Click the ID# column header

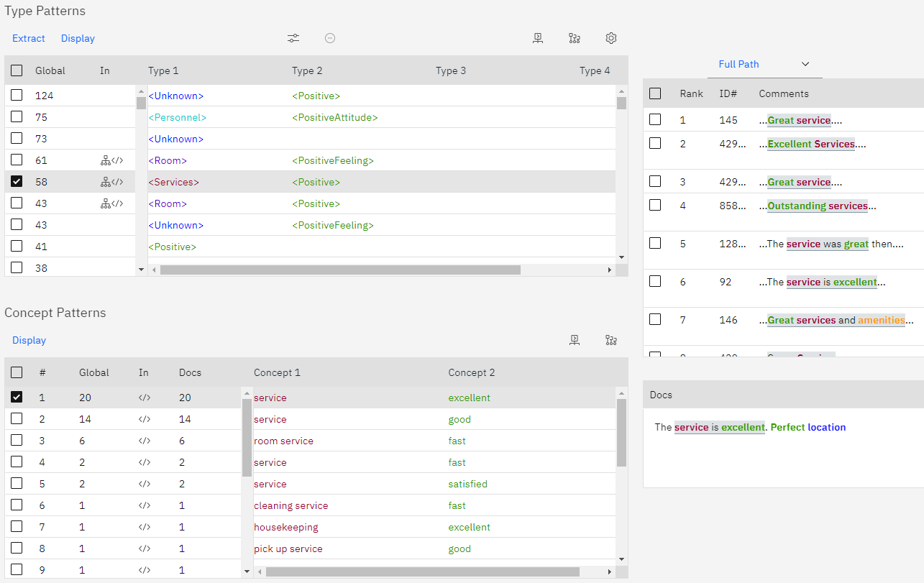728,93
